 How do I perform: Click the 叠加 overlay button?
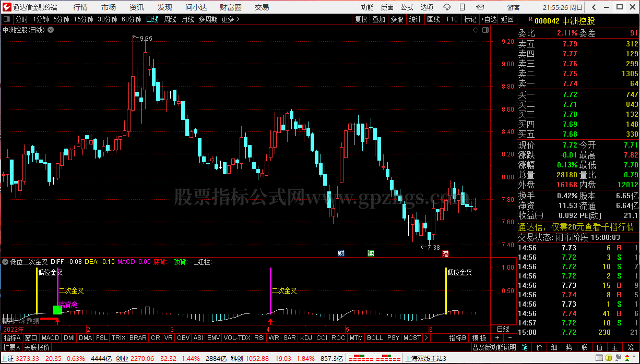click(378, 19)
